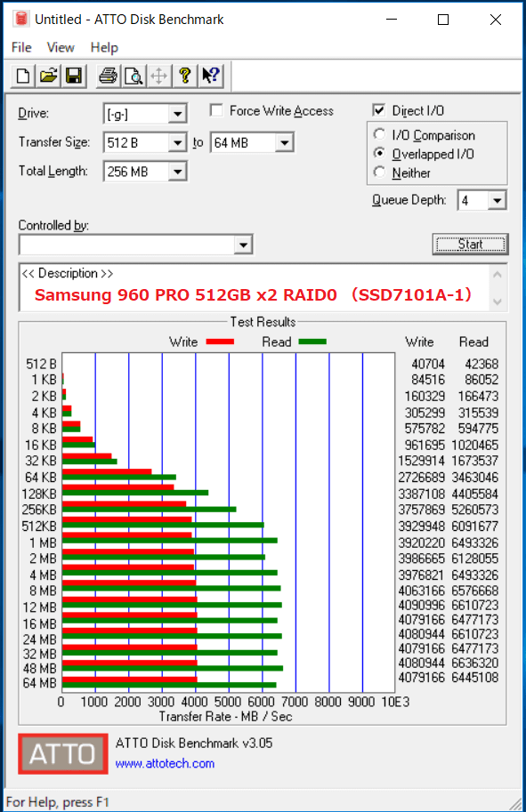Click the yellow question mark About icon
The height and width of the screenshot is (812, 526).
(x=184, y=76)
